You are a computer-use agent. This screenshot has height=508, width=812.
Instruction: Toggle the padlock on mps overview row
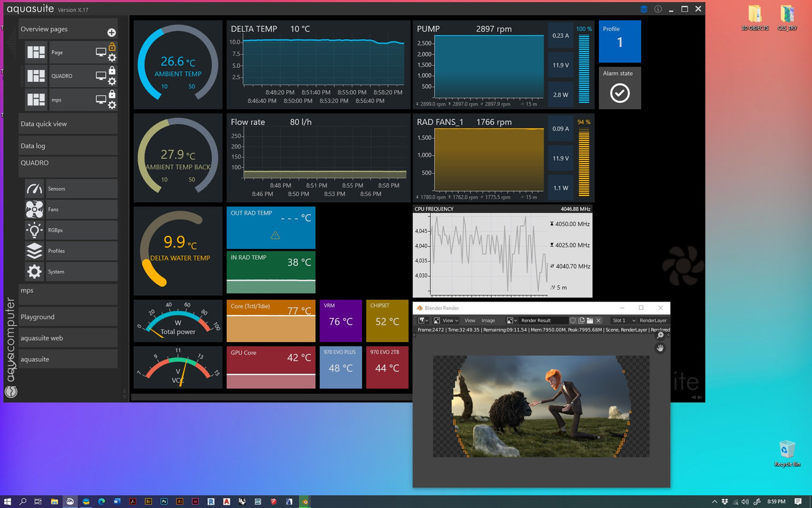(x=112, y=94)
